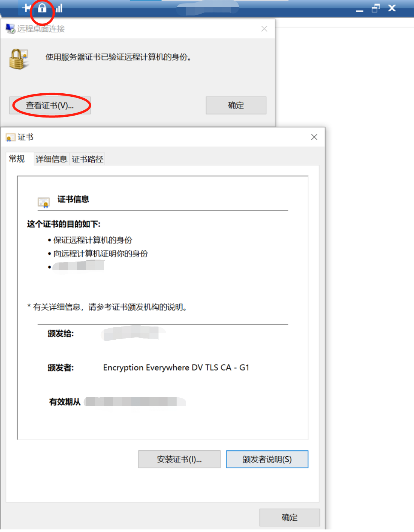Click the lock icon in connection bar
The width and height of the screenshot is (414, 532).
tap(42, 8)
